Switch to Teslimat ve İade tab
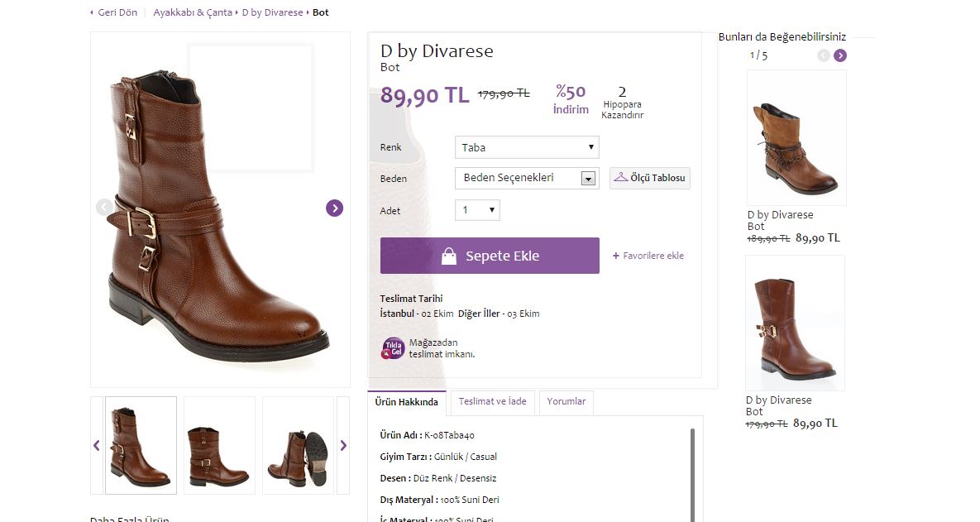This screenshot has height=522, width=980. coord(493,402)
